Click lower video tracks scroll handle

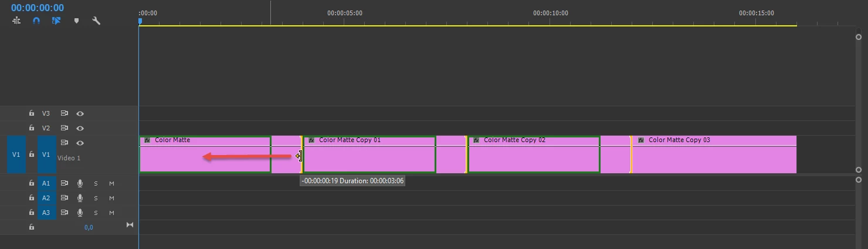coord(859,171)
